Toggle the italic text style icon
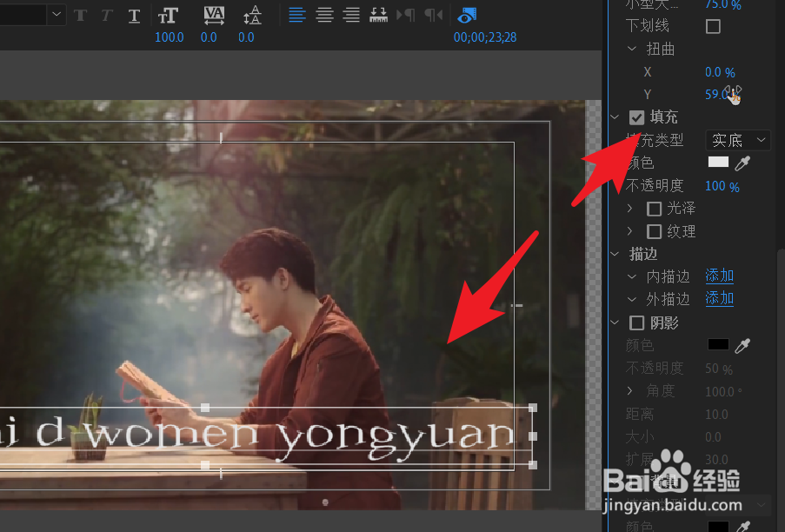Image resolution: width=785 pixels, height=532 pixels. [106, 16]
